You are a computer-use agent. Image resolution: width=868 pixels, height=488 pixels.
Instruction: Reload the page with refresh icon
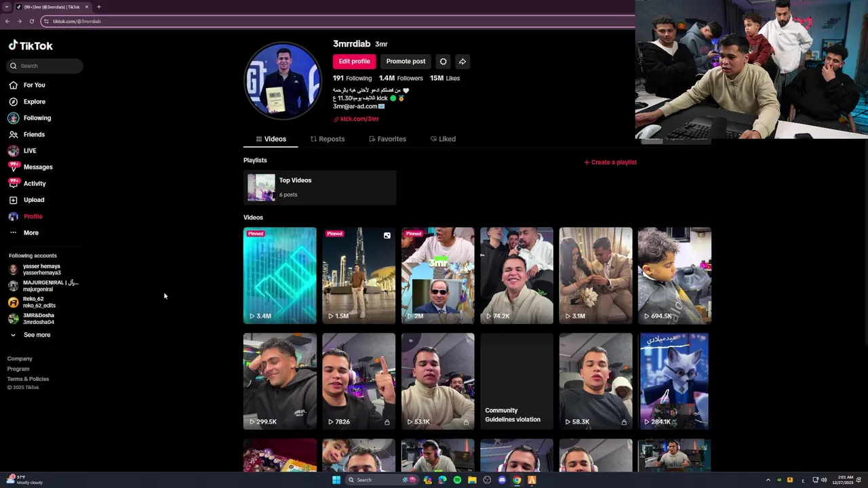tap(31, 21)
